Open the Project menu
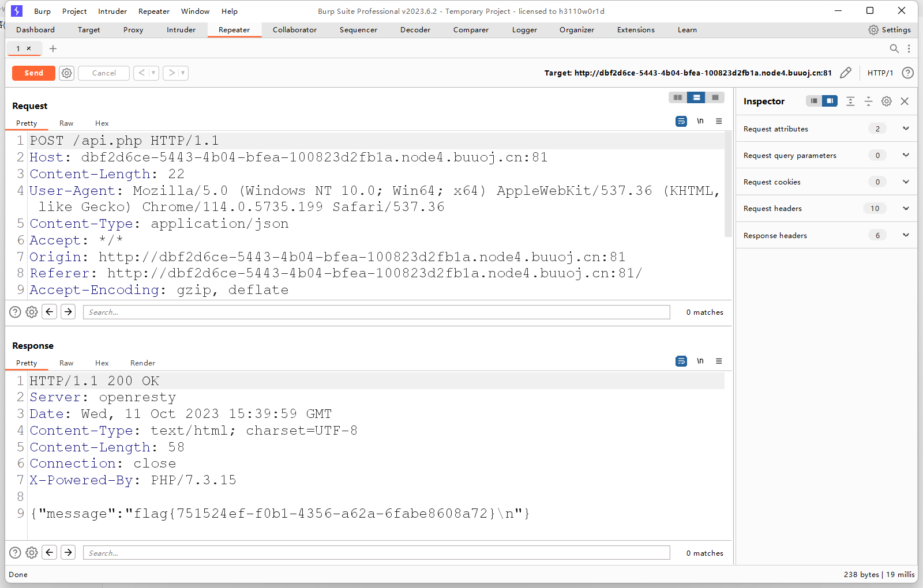 [74, 12]
